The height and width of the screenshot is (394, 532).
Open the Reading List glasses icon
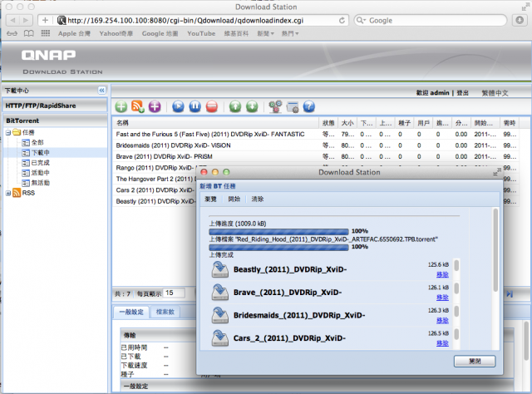12,33
